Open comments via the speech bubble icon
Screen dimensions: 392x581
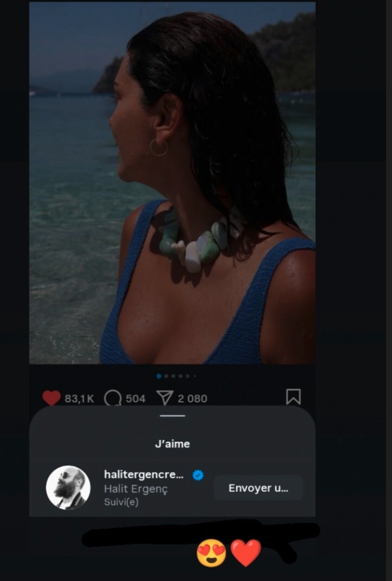(113, 398)
